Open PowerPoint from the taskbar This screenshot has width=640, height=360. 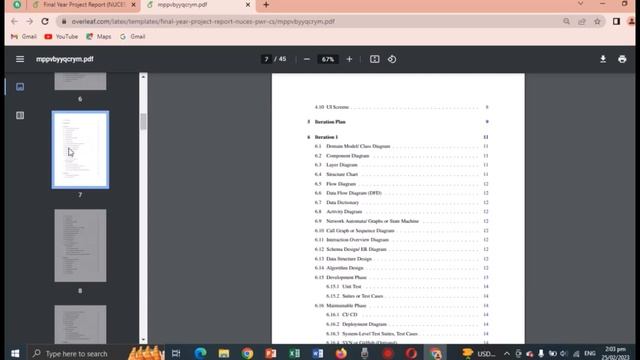click(x=271, y=353)
